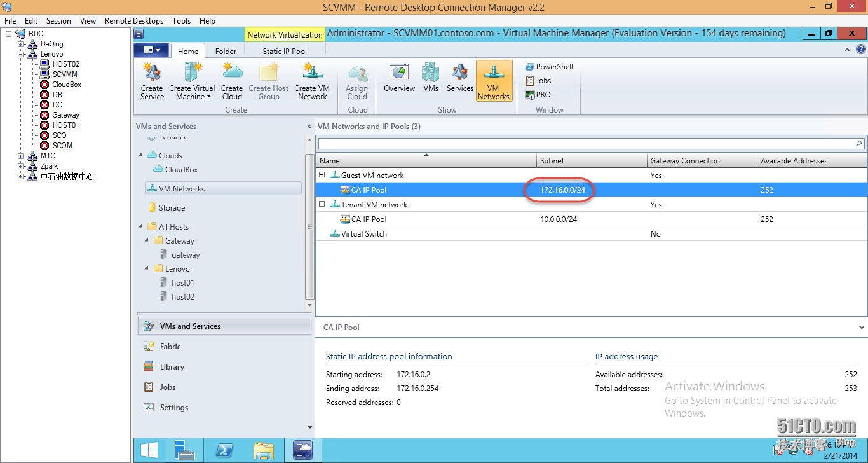This screenshot has height=463, width=868.
Task: Select CA IP Pool with subnet 10.0.0.0/24
Action: pyautogui.click(x=591, y=219)
